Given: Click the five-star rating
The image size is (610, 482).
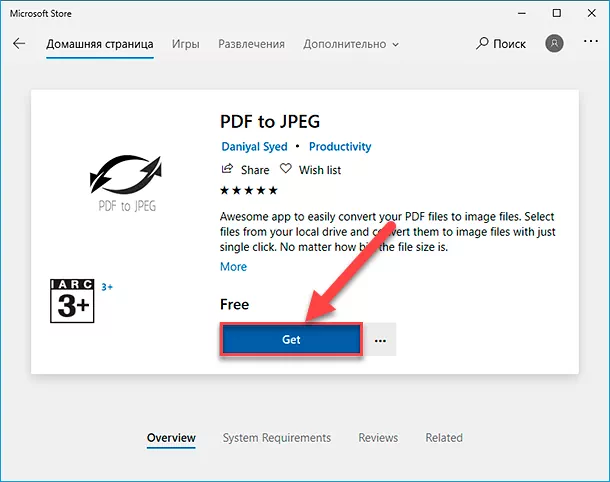Looking at the screenshot, I should click(249, 190).
